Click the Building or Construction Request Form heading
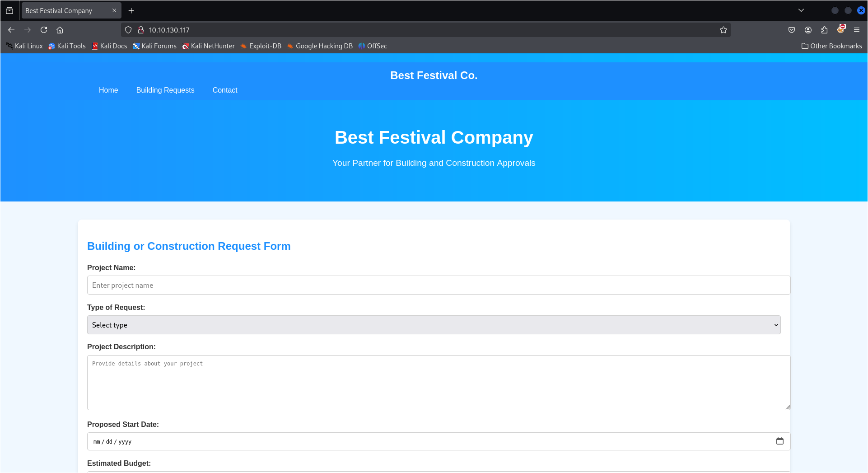Screen dimensions: 868x473 pyautogui.click(x=189, y=246)
